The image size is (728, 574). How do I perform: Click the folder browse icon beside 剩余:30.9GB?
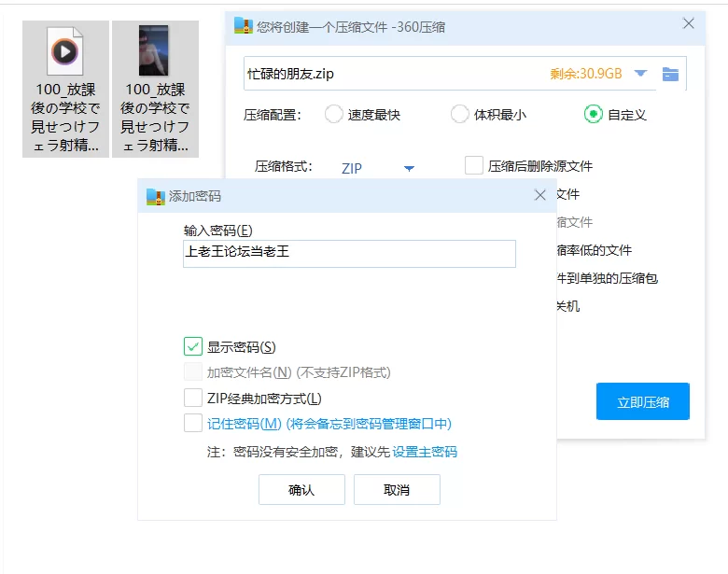coord(670,74)
